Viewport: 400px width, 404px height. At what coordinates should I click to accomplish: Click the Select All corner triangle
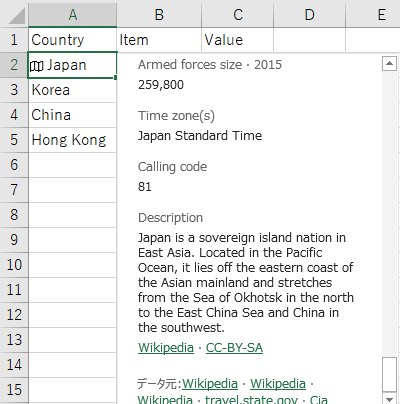17,16
